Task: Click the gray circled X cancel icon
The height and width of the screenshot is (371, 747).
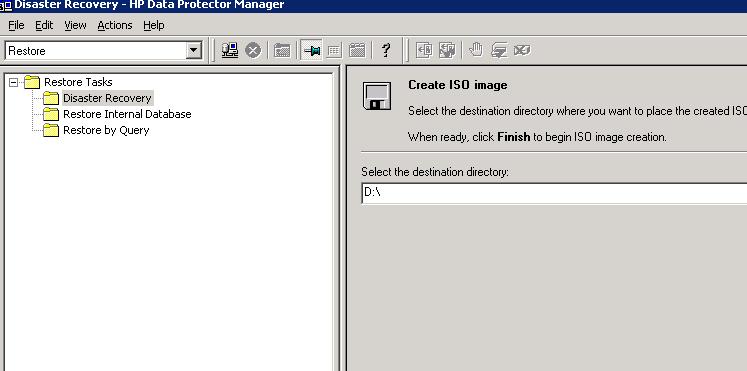Action: point(253,50)
